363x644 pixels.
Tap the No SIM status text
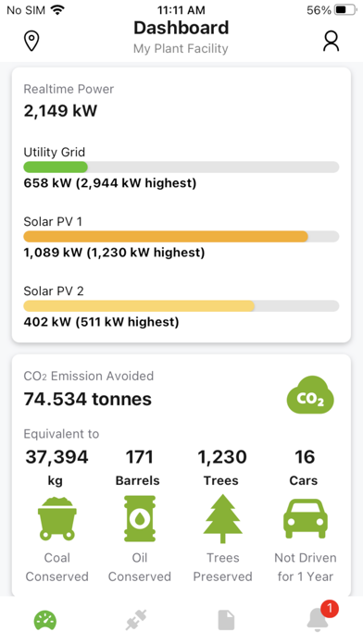[26, 10]
